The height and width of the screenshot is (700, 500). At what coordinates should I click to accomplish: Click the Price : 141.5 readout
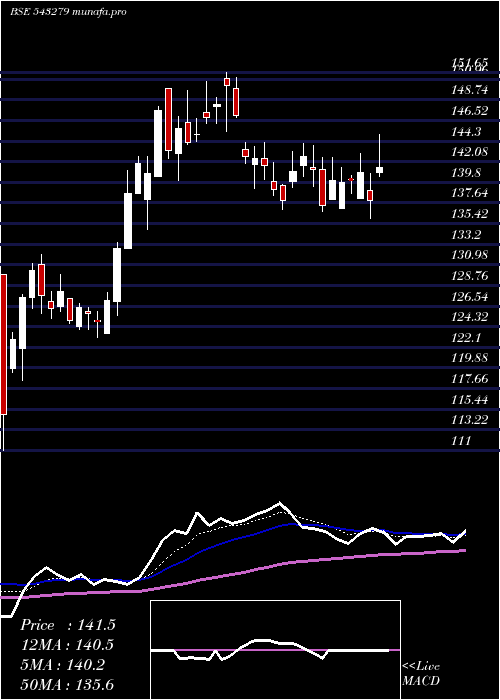(x=68, y=625)
